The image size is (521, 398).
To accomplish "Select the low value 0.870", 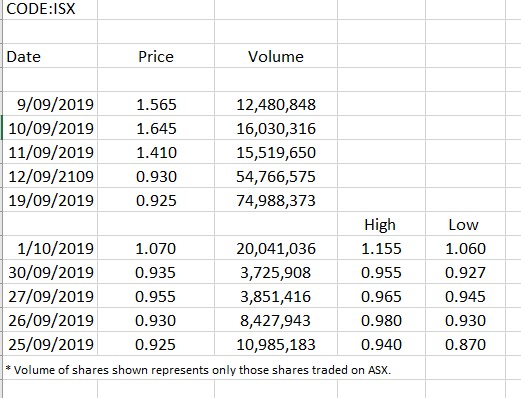I will (x=465, y=344).
